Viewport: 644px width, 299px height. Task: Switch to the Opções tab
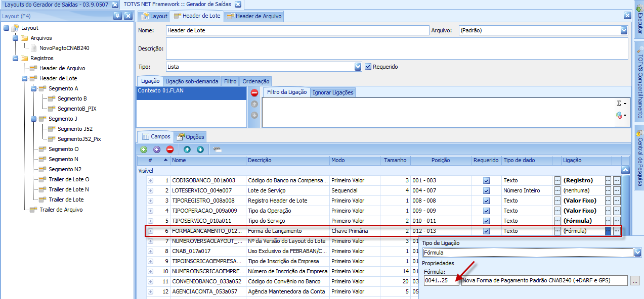click(190, 137)
